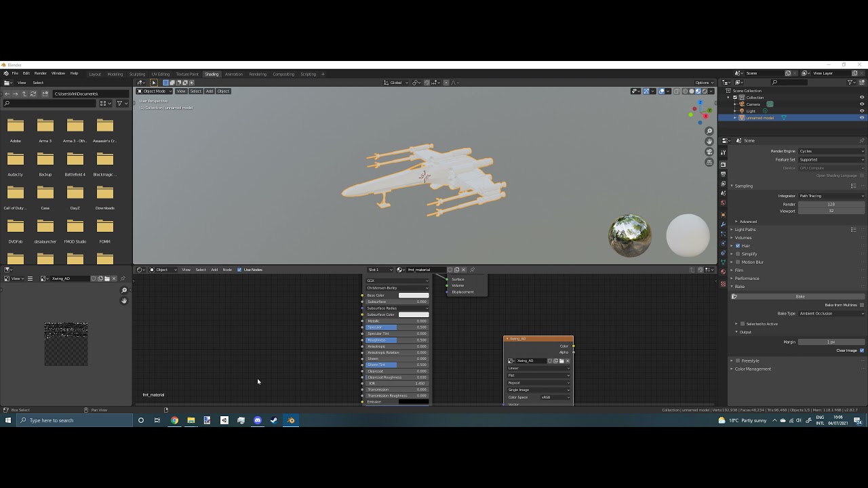Open Discord from the Windows taskbar
The height and width of the screenshot is (488, 868).
(x=258, y=420)
